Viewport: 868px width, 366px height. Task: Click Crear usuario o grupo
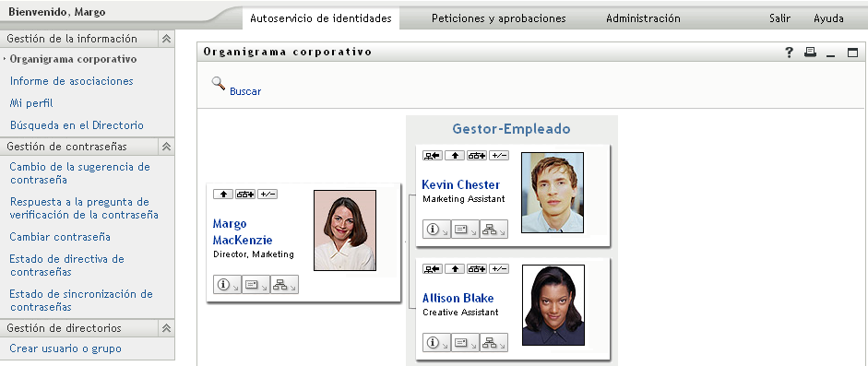coord(65,348)
